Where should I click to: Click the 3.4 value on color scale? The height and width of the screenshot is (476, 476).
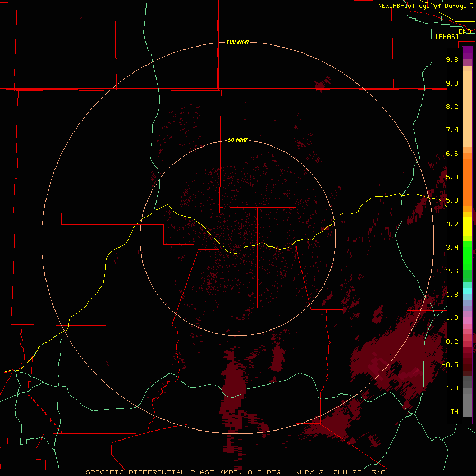tap(452, 248)
